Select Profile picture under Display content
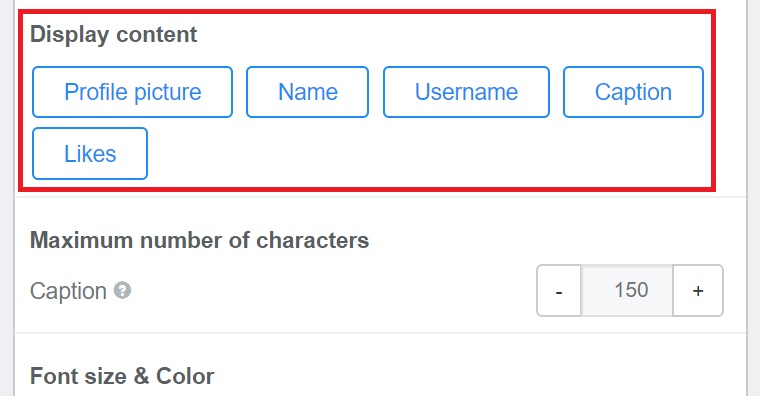 pos(132,92)
